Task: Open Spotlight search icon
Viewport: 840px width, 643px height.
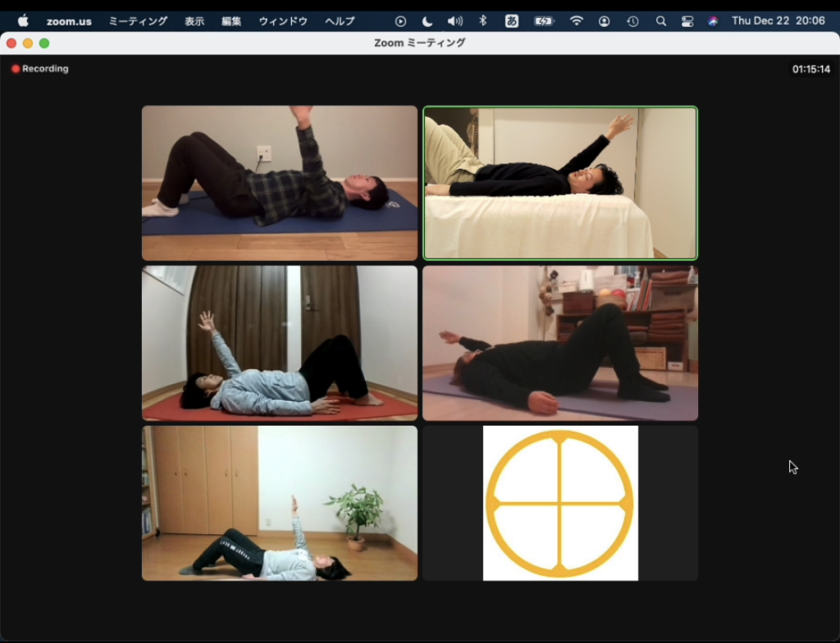Action: click(661, 21)
